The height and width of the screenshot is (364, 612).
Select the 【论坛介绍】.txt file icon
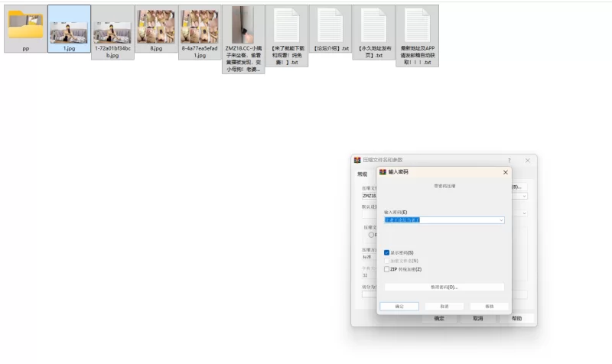330,26
